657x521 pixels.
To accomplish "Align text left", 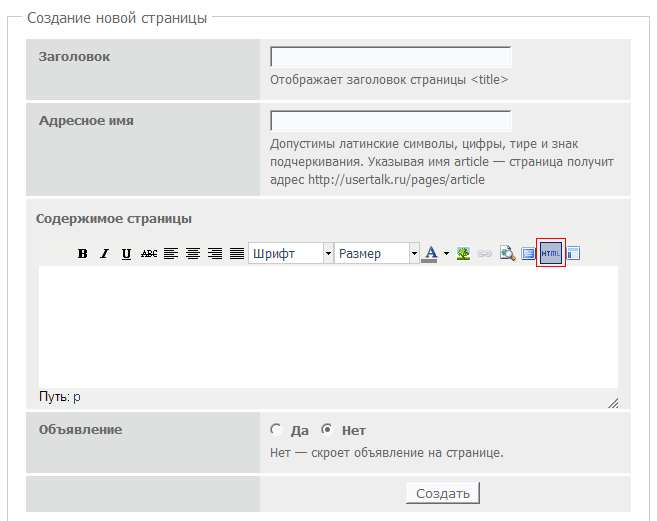I will 171,254.
